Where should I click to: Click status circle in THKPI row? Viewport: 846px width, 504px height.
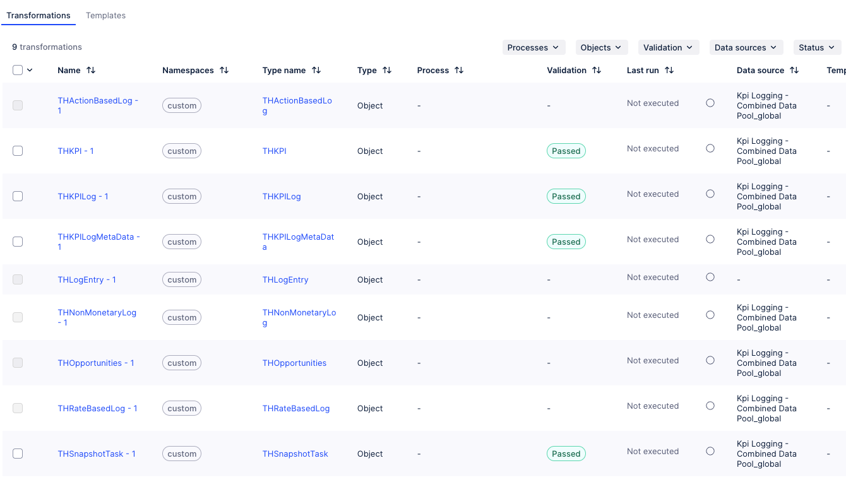[x=710, y=148]
